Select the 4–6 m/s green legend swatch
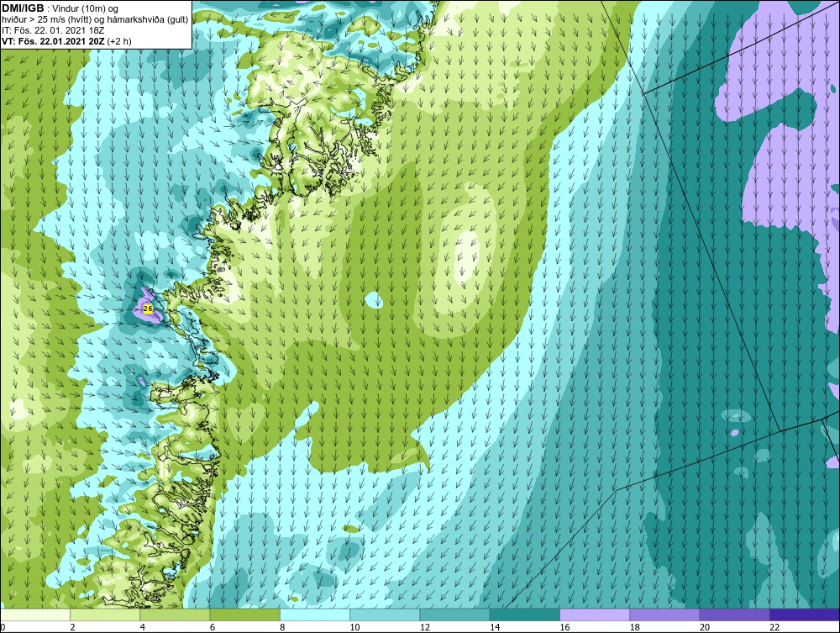840x633 pixels. coord(176,615)
